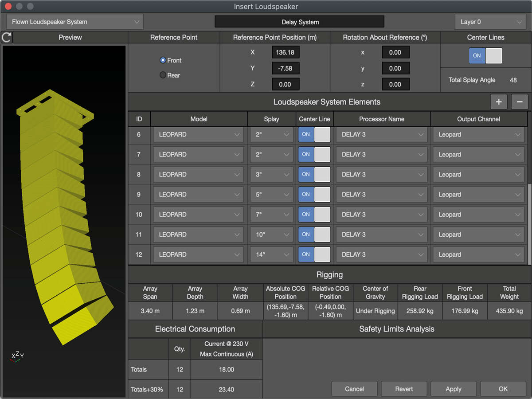The width and height of the screenshot is (532, 399).
Task: Open Model dropdown for element ID 6
Action: tap(199, 135)
